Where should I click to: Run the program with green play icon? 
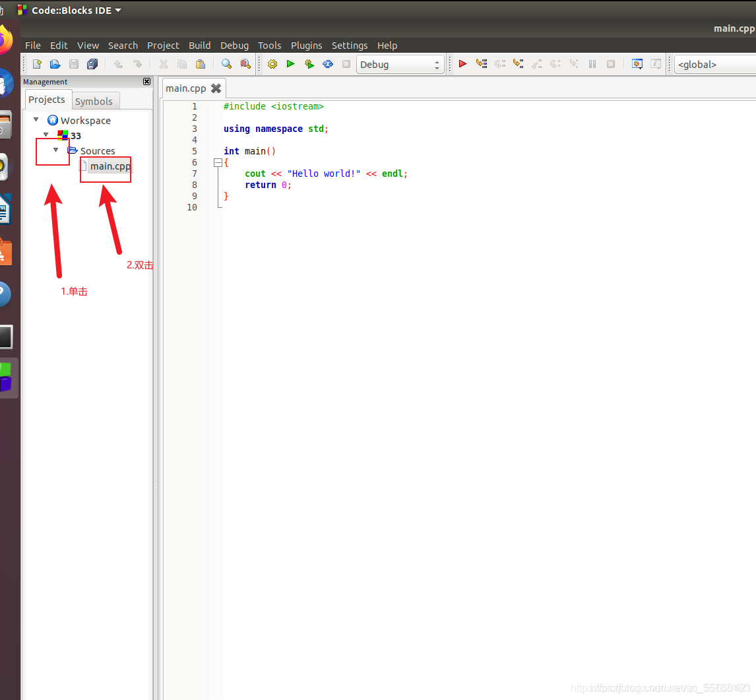[291, 64]
